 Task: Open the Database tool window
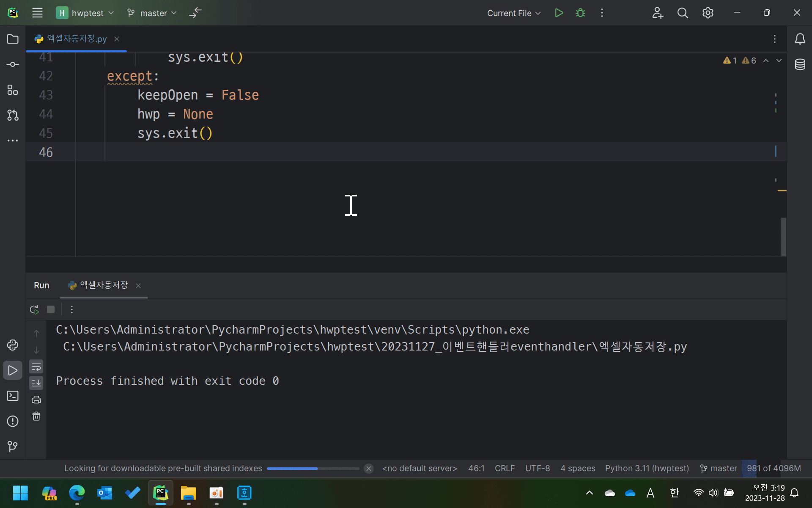coord(800,64)
